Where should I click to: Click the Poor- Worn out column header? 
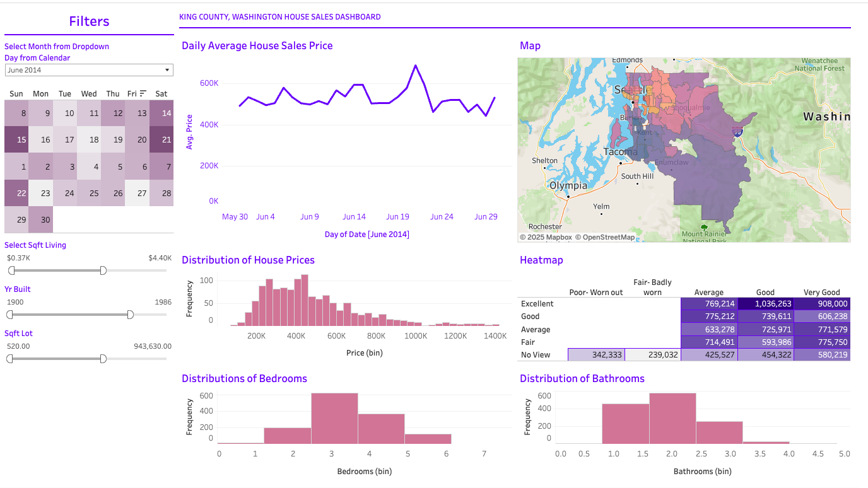pyautogui.click(x=596, y=293)
